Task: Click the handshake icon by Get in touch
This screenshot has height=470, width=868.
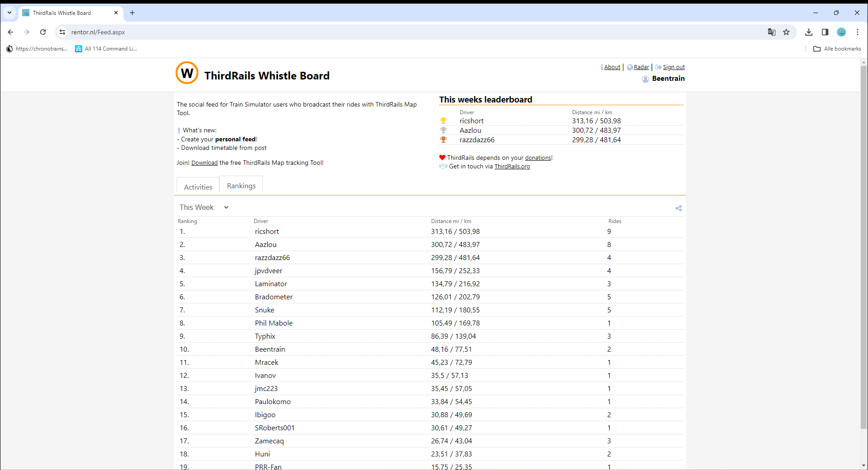Action: coord(443,166)
